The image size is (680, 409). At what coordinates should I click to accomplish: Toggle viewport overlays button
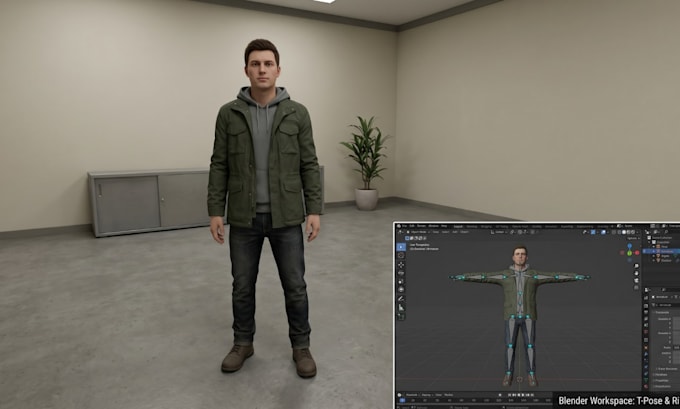coord(603,232)
